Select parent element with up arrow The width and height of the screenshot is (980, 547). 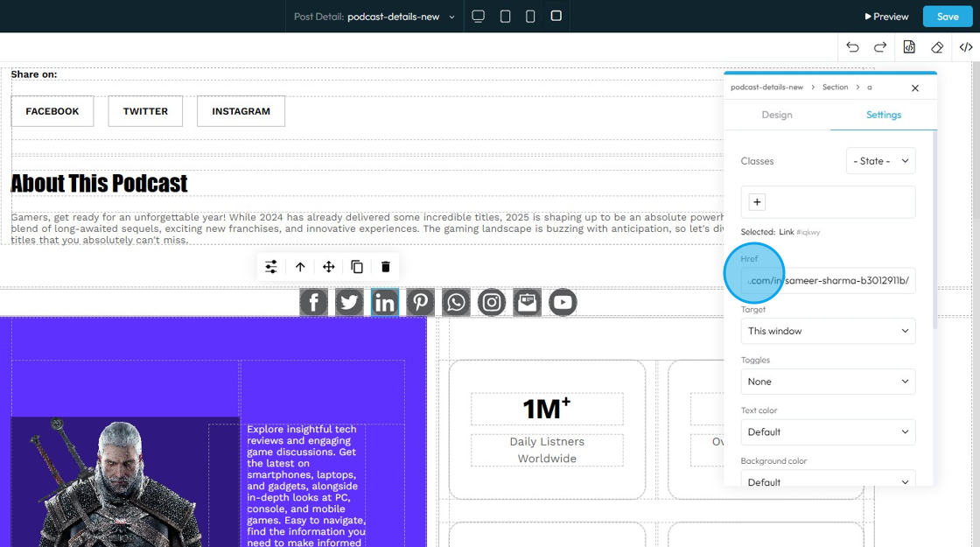tap(300, 267)
